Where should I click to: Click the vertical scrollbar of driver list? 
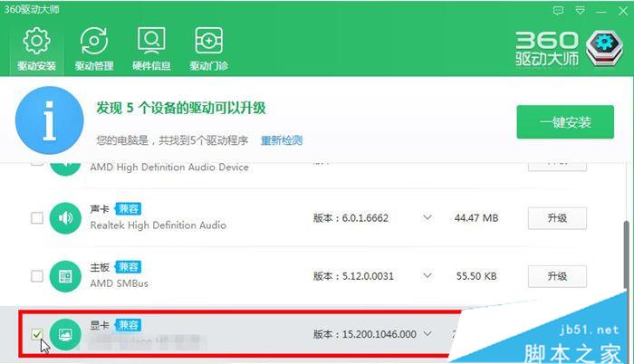627,254
